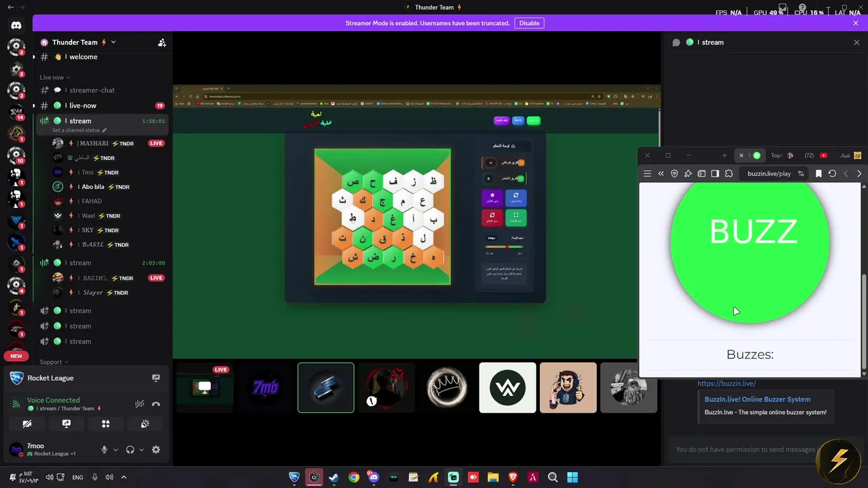Screen dimensions: 868x488
Task: Select user MASHARI in the voice channel
Action: [x=108, y=144]
